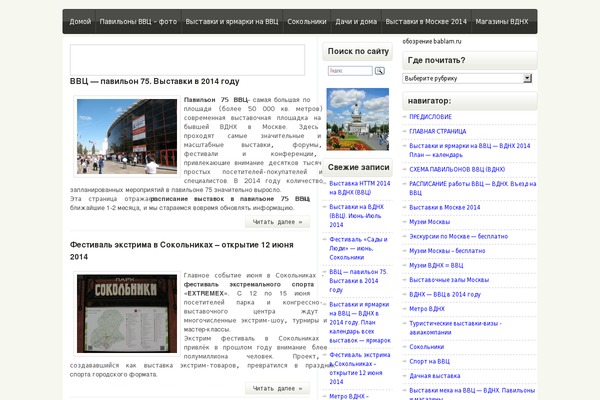This screenshot has width=600, height=400.
Task: Open navigator link 'СХЕМА ПАВИЛЬОНОВ ВВЦ (ВДНХ)'
Action: point(457,169)
